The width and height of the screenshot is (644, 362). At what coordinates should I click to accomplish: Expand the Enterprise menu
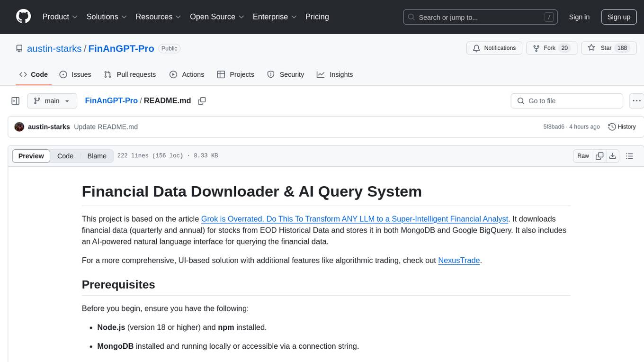tap(275, 17)
